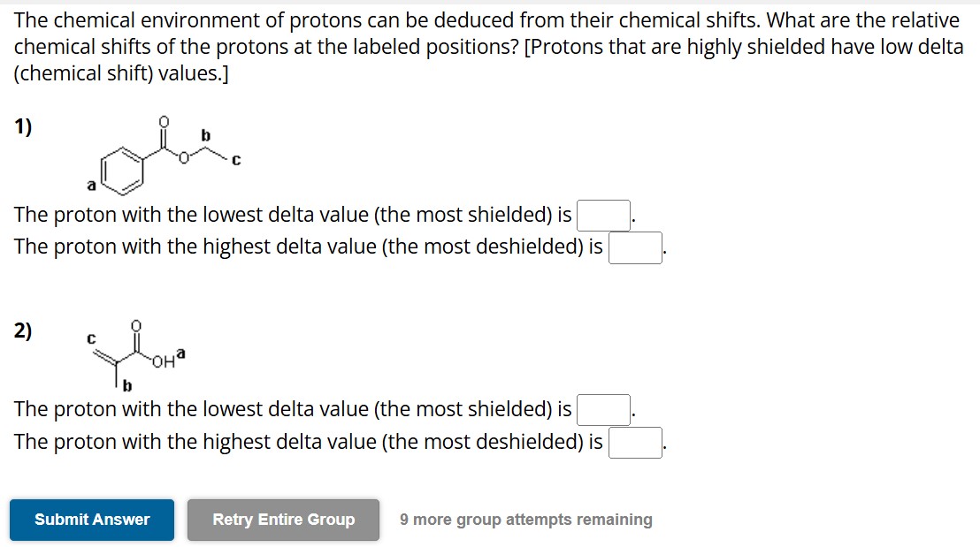The width and height of the screenshot is (980, 547).
Task: Click the question number 1 heading
Action: click(x=21, y=127)
